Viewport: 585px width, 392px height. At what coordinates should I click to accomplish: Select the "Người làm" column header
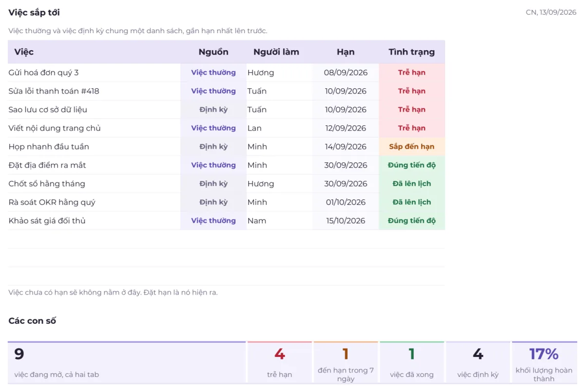(x=276, y=52)
